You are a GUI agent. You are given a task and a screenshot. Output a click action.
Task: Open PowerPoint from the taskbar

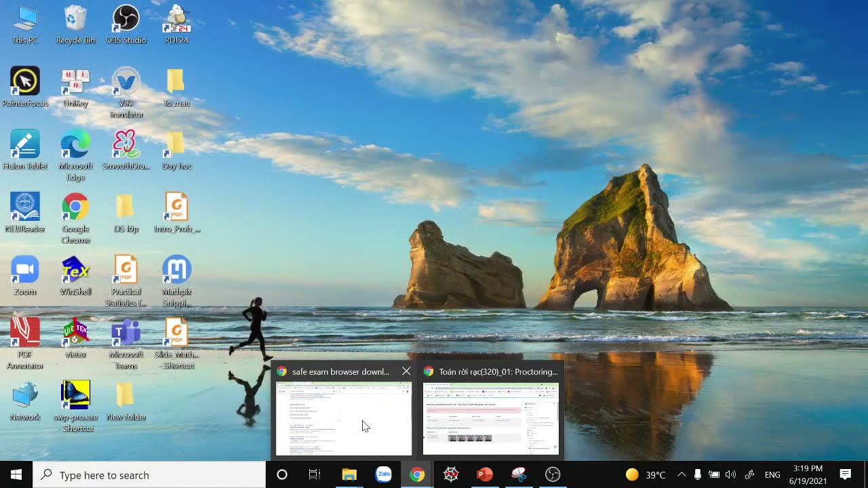click(485, 474)
